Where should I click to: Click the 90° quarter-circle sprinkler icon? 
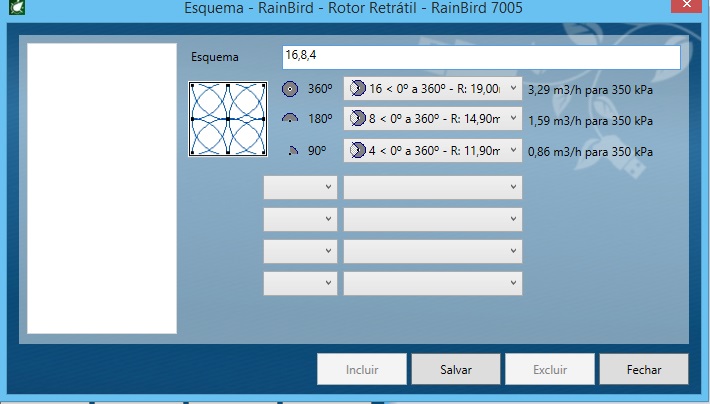pyautogui.click(x=292, y=151)
